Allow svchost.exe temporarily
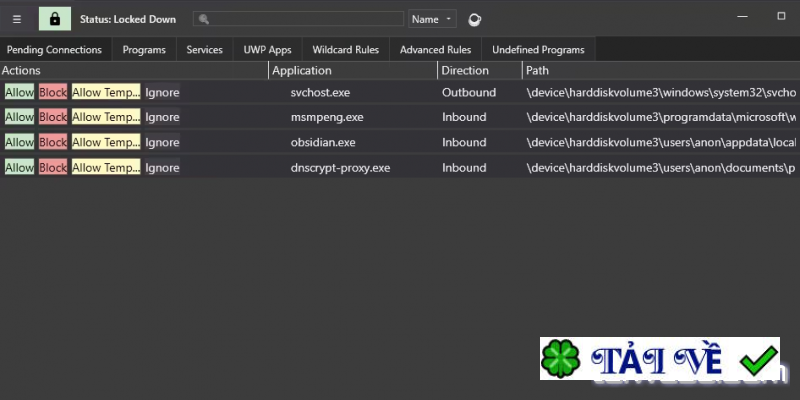 [x=106, y=92]
